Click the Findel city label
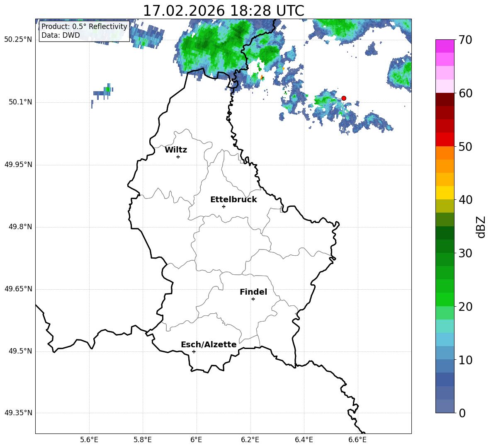The image size is (491, 448). (x=253, y=292)
